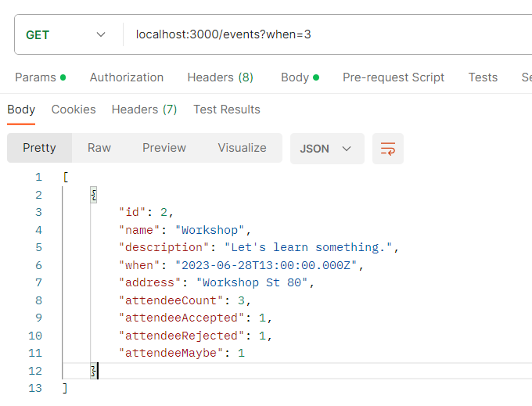Open the Pre-request Script tab
532x406 pixels.
click(394, 77)
